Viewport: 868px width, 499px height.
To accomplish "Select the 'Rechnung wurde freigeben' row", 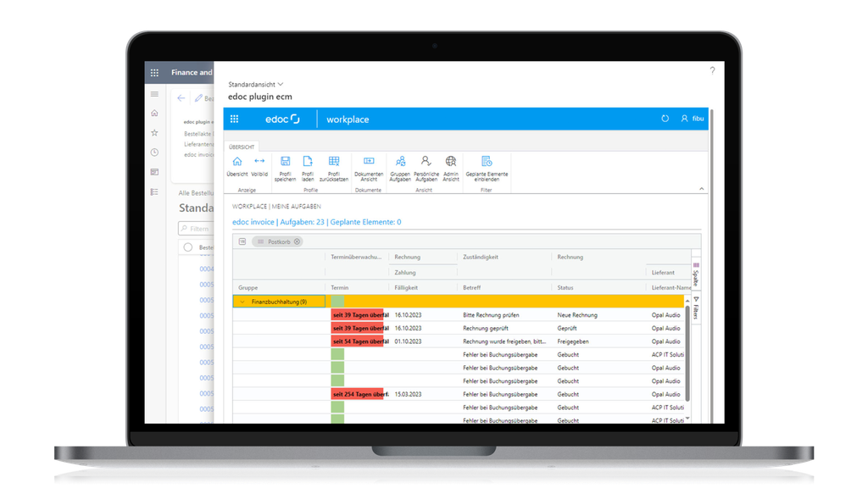I will pos(459,341).
